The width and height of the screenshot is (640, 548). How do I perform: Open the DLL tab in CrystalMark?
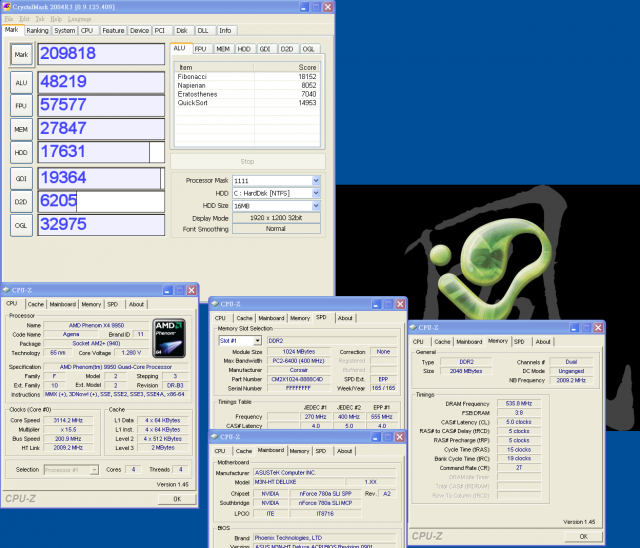203,31
